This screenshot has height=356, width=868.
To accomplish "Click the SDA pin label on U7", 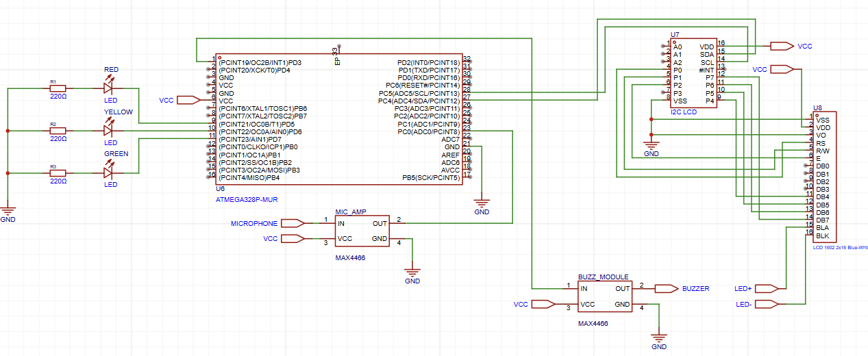I will coord(707,54).
